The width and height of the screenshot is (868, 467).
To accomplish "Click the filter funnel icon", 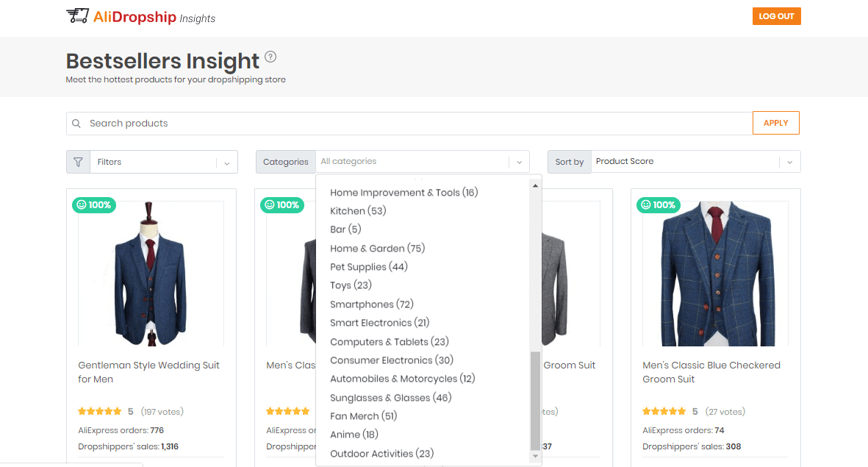I will pos(79,161).
